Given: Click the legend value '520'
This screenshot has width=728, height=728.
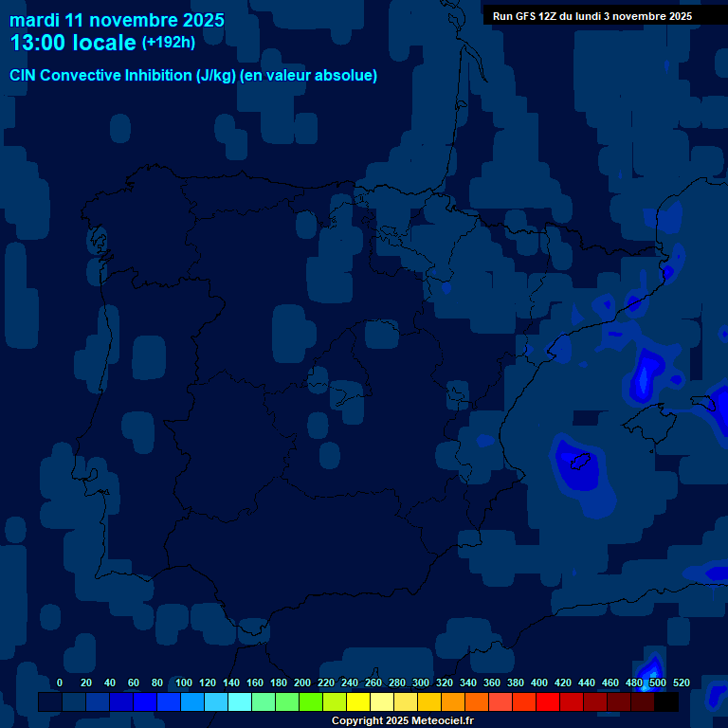Looking at the screenshot, I should [x=682, y=682].
